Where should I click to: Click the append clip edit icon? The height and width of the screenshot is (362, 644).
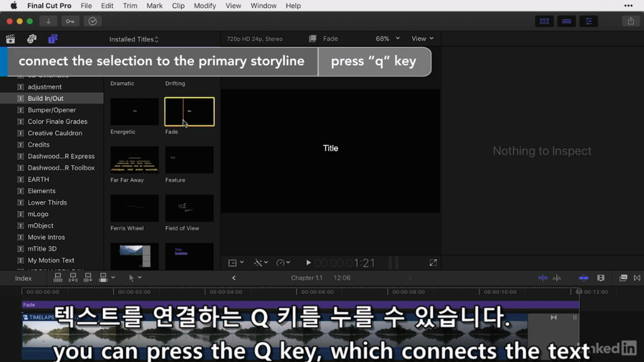point(88,277)
